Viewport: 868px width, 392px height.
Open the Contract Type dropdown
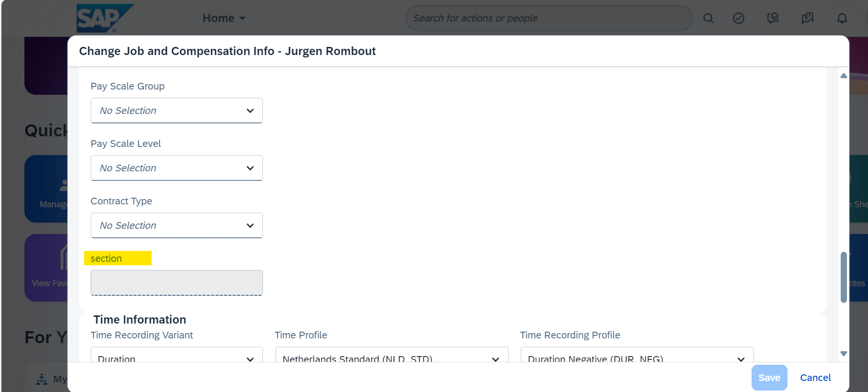[177, 225]
